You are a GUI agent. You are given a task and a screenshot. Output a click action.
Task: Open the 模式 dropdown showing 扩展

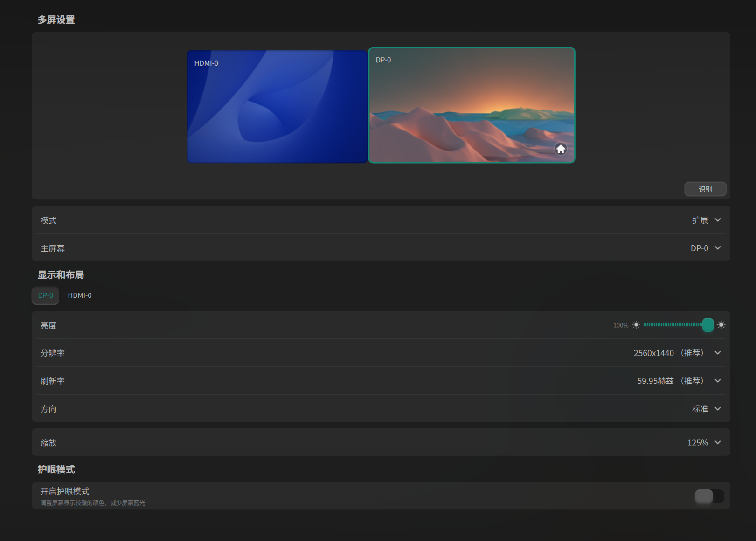[706, 220]
